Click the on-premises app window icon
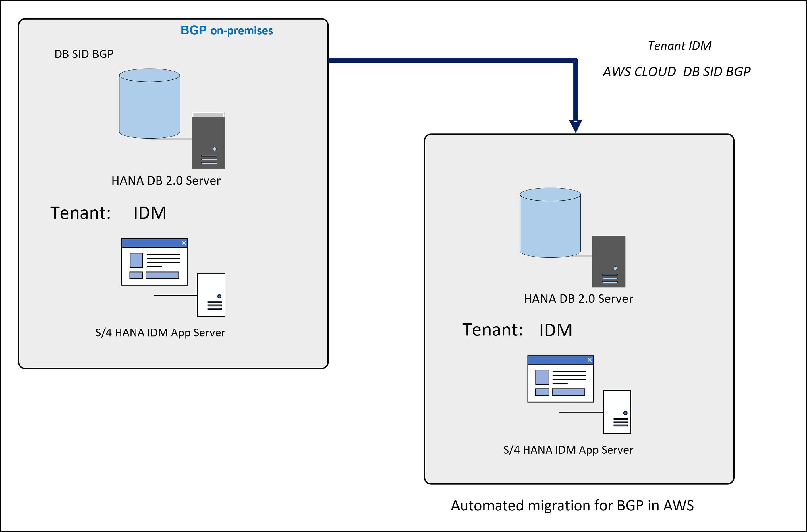807x532 pixels. point(155,262)
